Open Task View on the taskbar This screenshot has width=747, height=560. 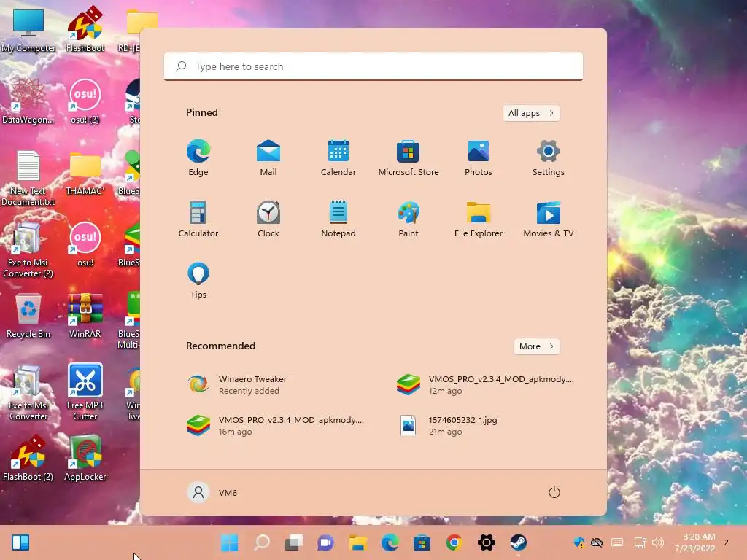[294, 542]
